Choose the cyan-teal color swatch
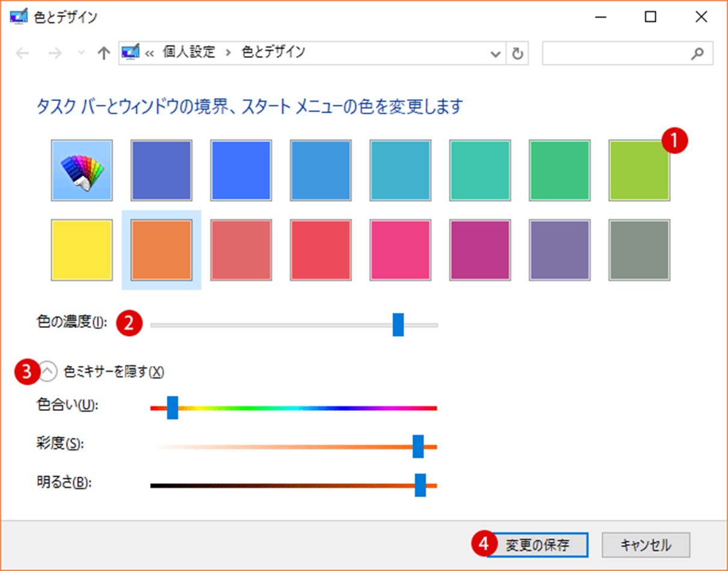Viewport: 728px width, 571px height. point(401,170)
